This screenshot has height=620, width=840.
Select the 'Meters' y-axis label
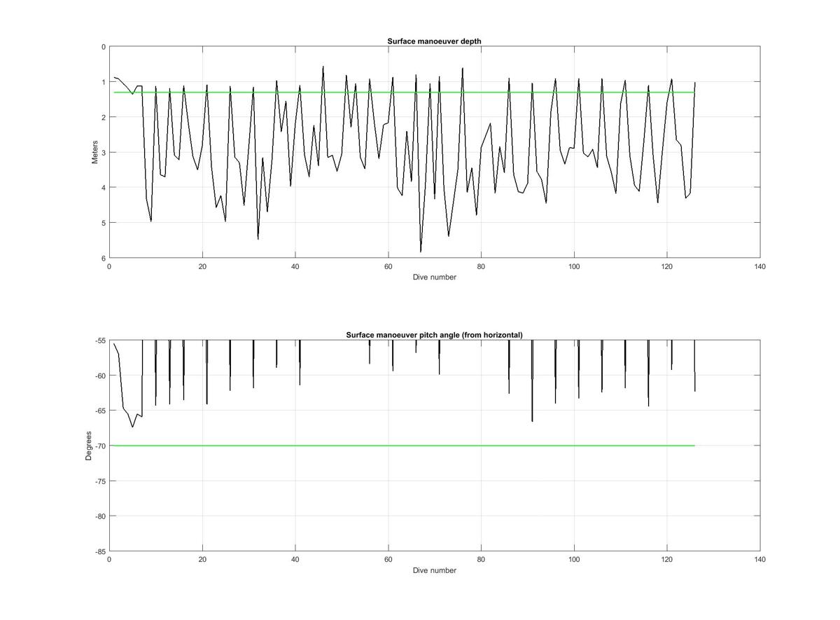[x=94, y=152]
